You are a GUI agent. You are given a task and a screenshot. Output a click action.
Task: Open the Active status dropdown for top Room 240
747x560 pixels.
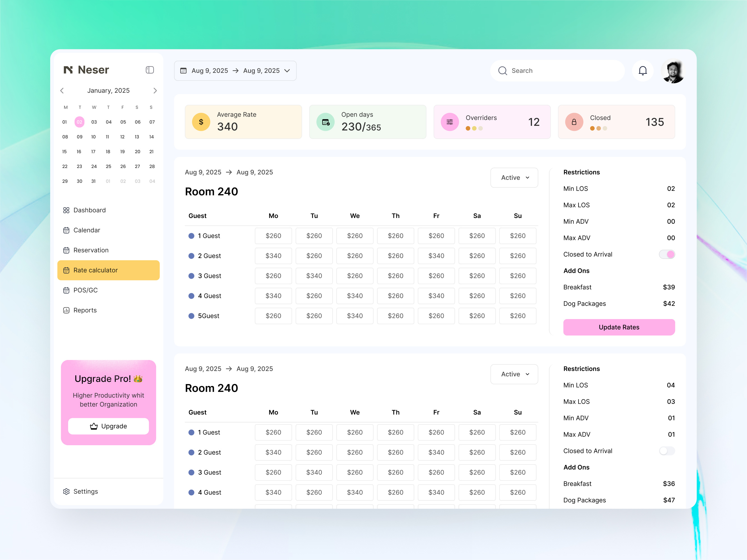point(514,178)
